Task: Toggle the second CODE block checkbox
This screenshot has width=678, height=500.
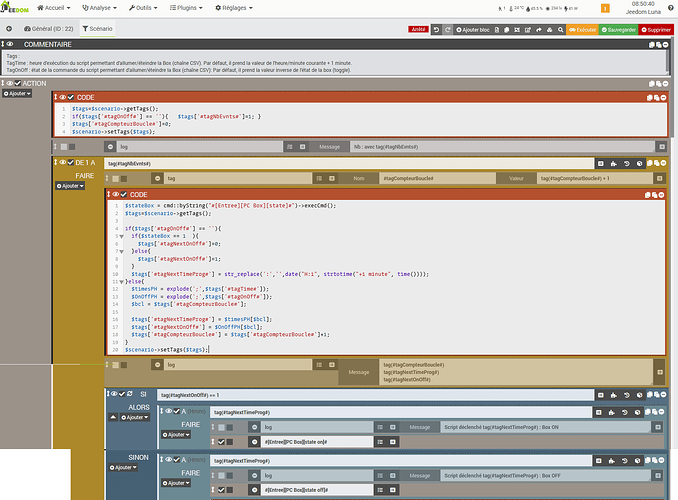Action: [x=124, y=194]
